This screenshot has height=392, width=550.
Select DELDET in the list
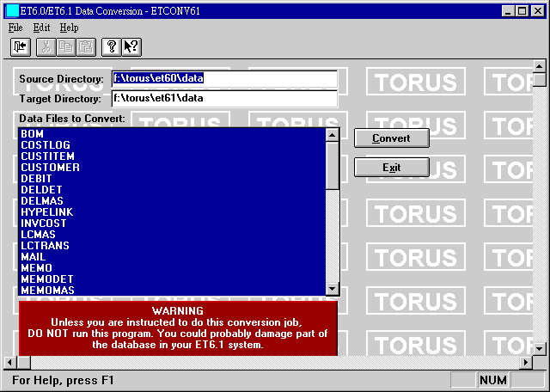point(172,190)
